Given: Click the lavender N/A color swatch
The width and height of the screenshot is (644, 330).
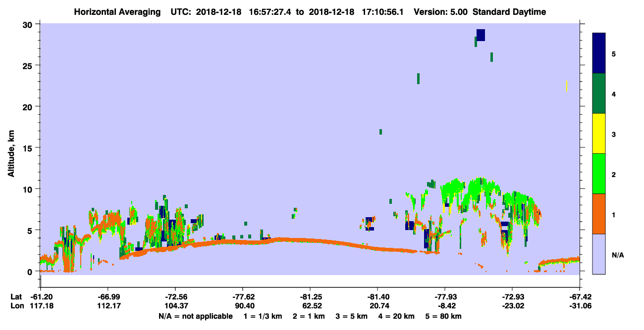Looking at the screenshot, I should click(599, 254).
